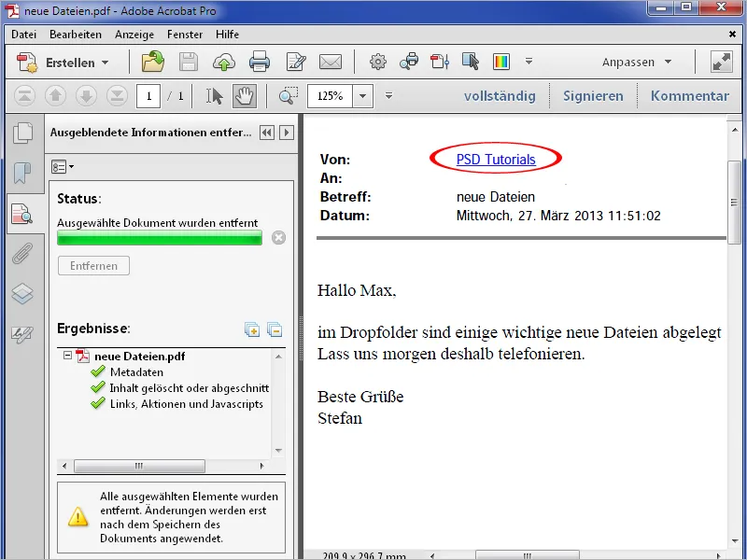Go to previous page arrow
This screenshot has width=747, height=560.
tap(55, 96)
